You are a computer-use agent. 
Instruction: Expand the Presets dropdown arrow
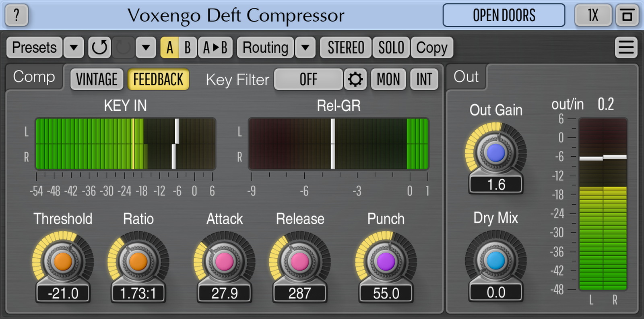74,48
